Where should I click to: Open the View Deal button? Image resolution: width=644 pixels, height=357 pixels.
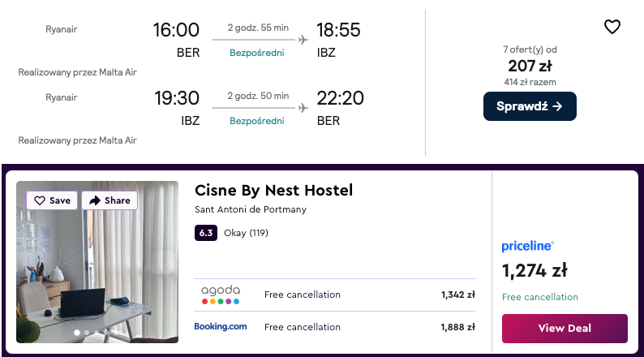[x=565, y=328]
